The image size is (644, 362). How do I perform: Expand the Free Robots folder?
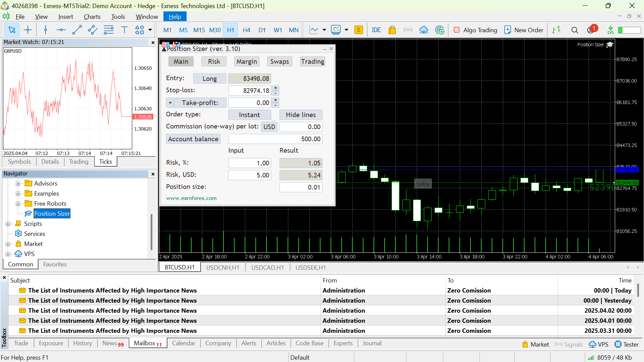pos(18,204)
